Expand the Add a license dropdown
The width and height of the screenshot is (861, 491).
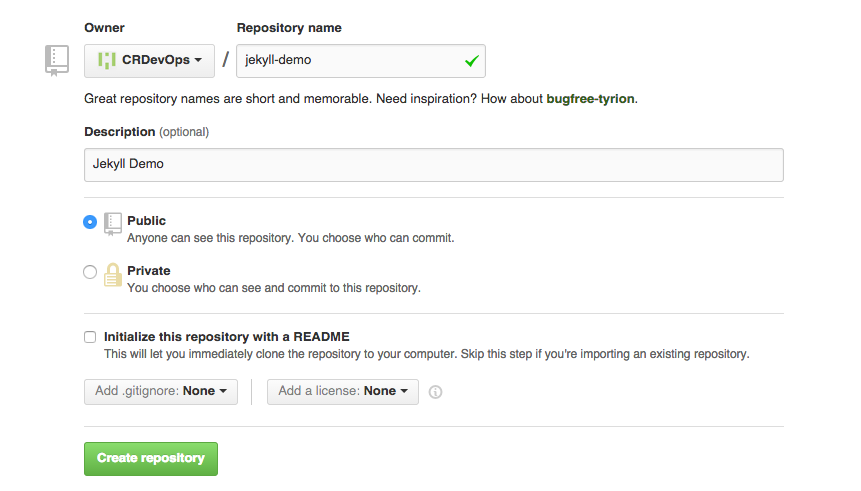coord(343,392)
